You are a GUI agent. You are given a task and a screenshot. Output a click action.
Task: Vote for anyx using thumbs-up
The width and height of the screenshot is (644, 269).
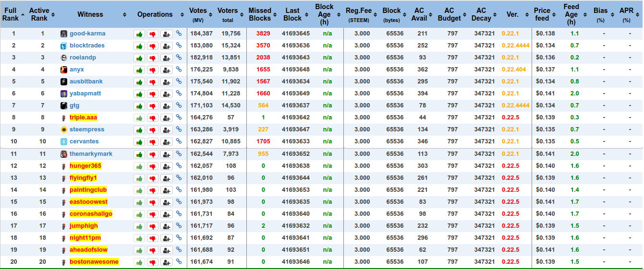pos(139,70)
